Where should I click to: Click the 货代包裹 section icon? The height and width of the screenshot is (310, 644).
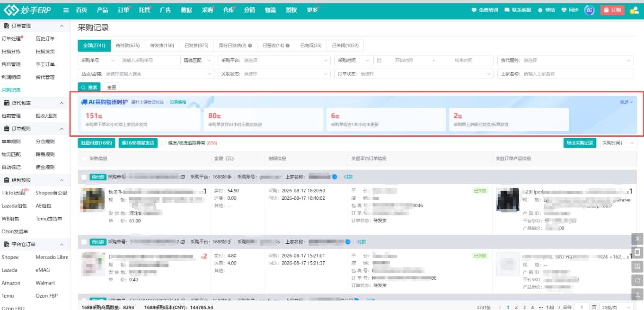click(x=7, y=103)
